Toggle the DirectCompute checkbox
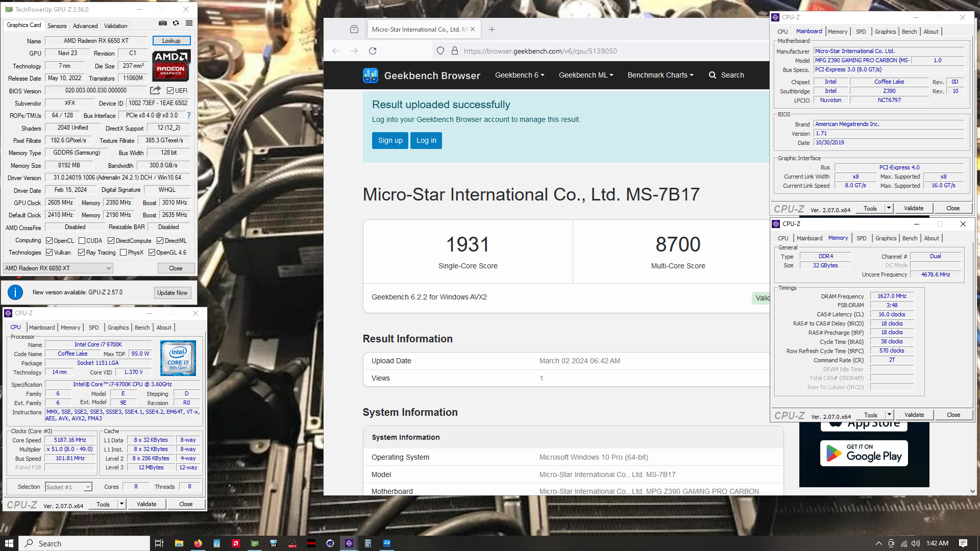 click(111, 241)
